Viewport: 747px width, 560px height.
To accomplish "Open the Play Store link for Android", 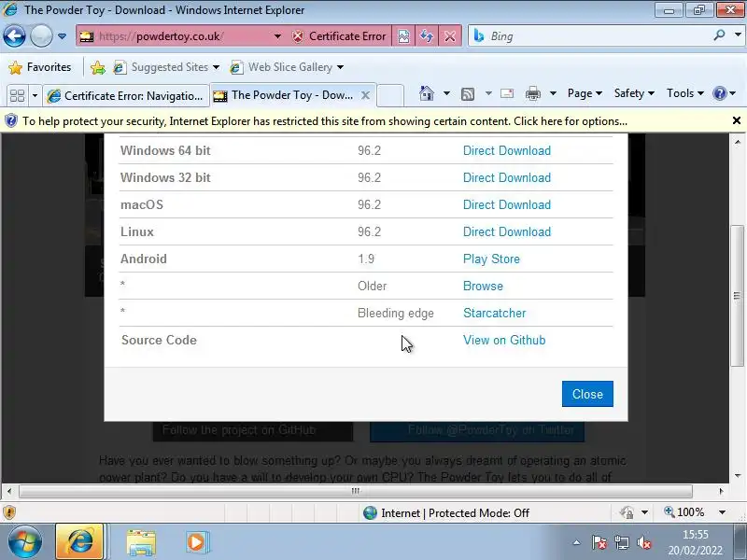I will (x=491, y=259).
